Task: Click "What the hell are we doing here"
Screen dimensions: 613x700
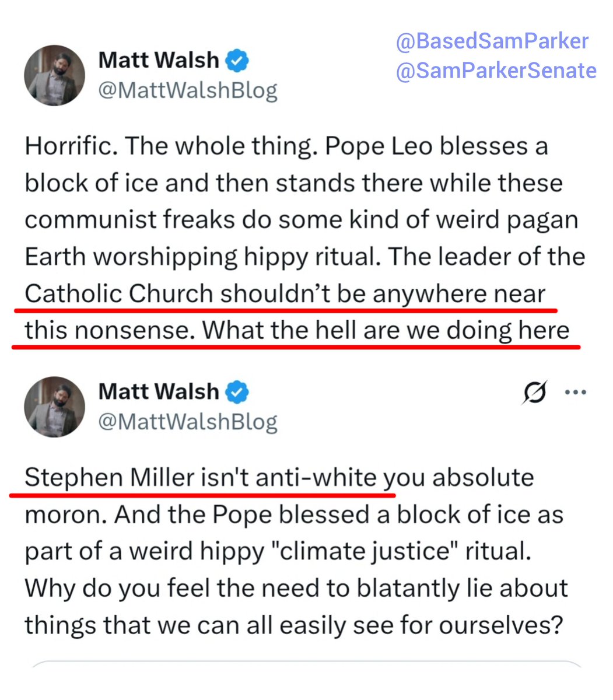Action: coord(386,331)
